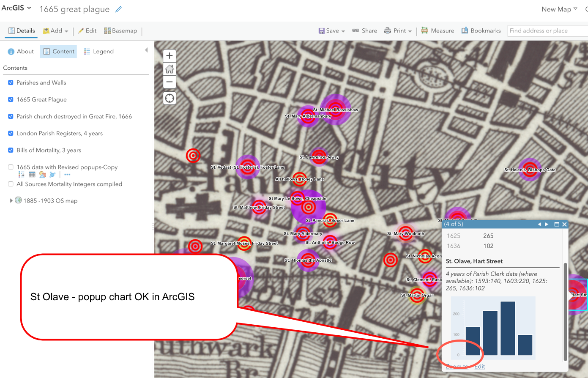Viewport: 588px width, 378px height.
Task: Toggle 1665 Great Plague layer checkbox
Action: (x=11, y=99)
